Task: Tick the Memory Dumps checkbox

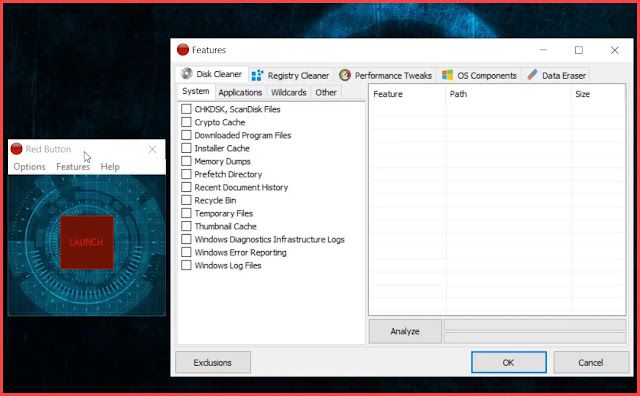Action: tap(186, 161)
